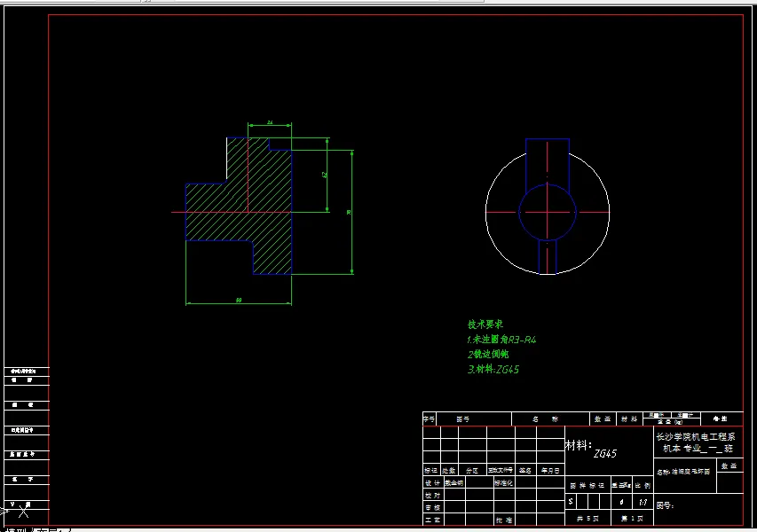Click large '材料:' label in title block
The height and width of the screenshot is (532, 757).
(579, 445)
